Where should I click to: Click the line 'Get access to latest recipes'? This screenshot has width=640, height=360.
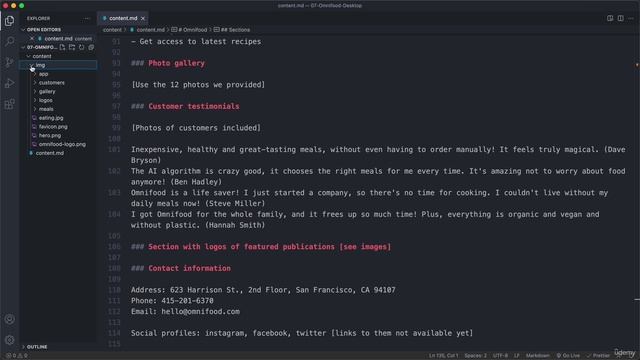point(196,42)
